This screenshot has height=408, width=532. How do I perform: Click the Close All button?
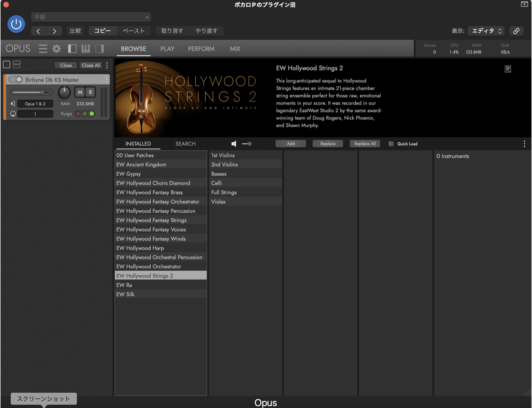[x=91, y=65]
